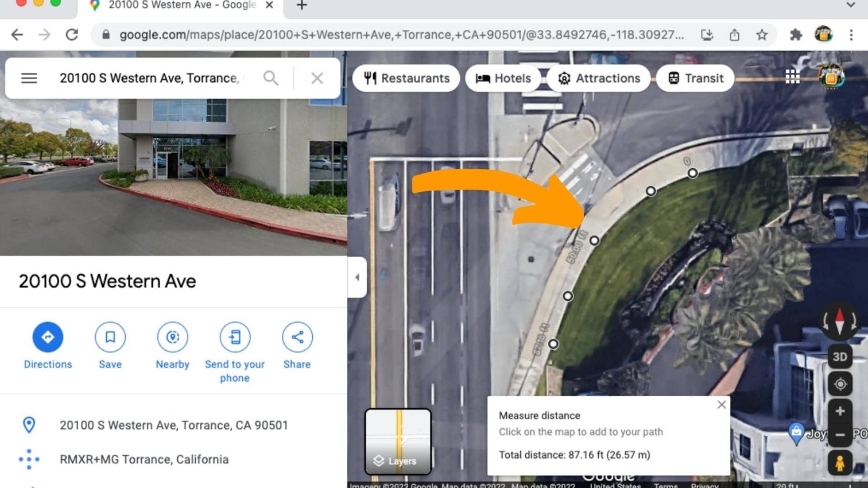Image resolution: width=868 pixels, height=488 pixels.
Task: Open the Google apps grid icon
Action: 793,75
